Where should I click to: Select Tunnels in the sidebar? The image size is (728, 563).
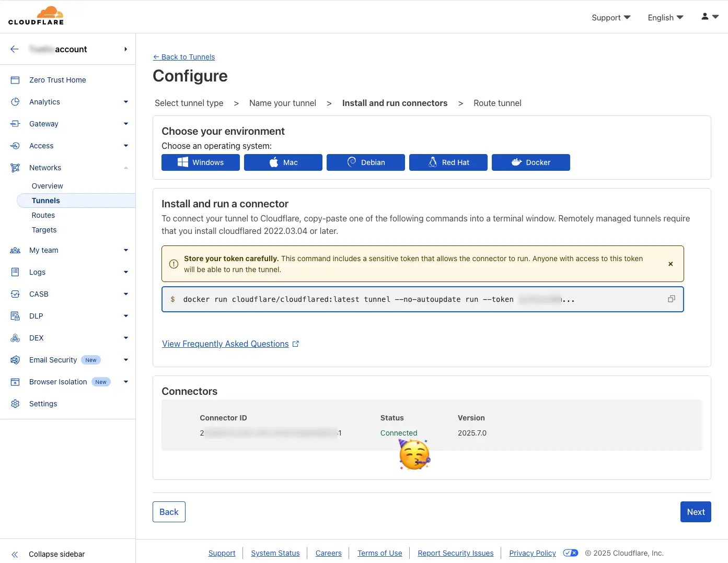click(x=45, y=200)
